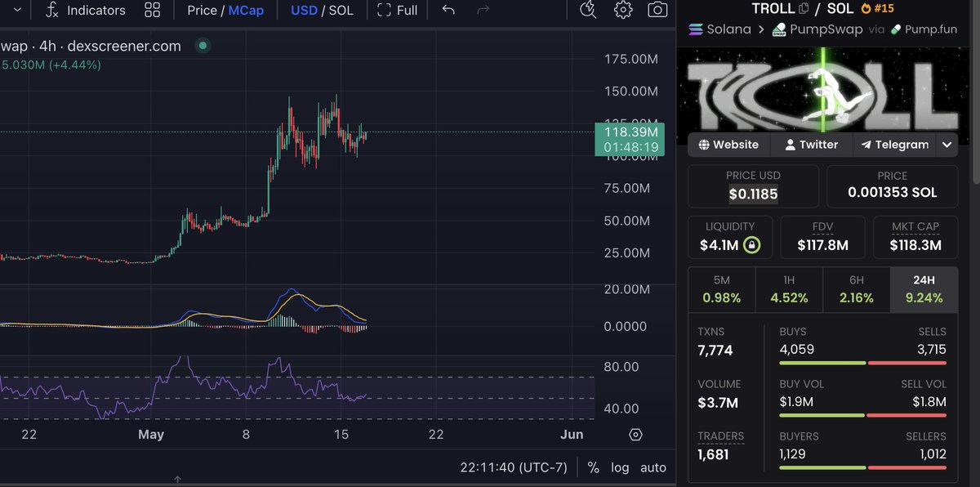Switch chart to Price mode
Image resolution: width=980 pixels, height=487 pixels.
[x=202, y=10]
